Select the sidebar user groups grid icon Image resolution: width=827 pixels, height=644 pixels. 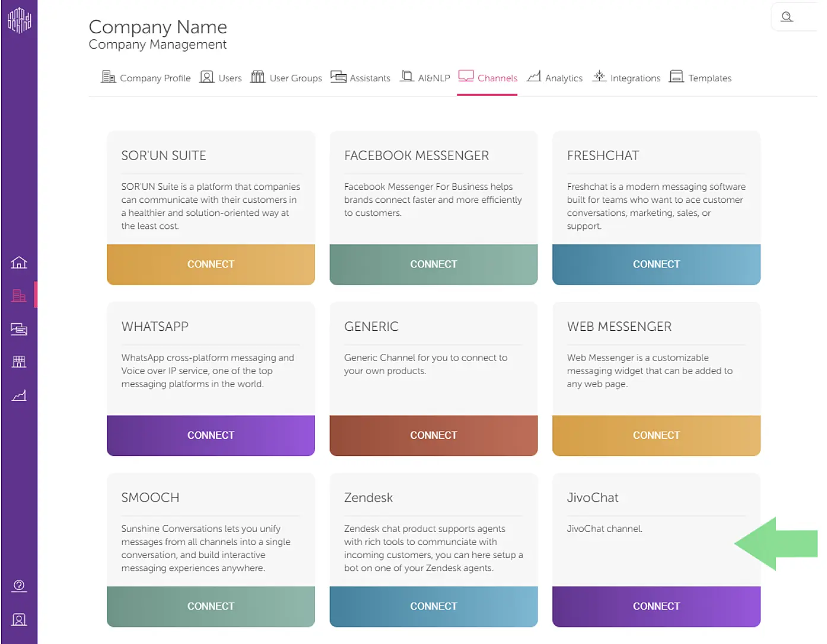[x=19, y=362]
